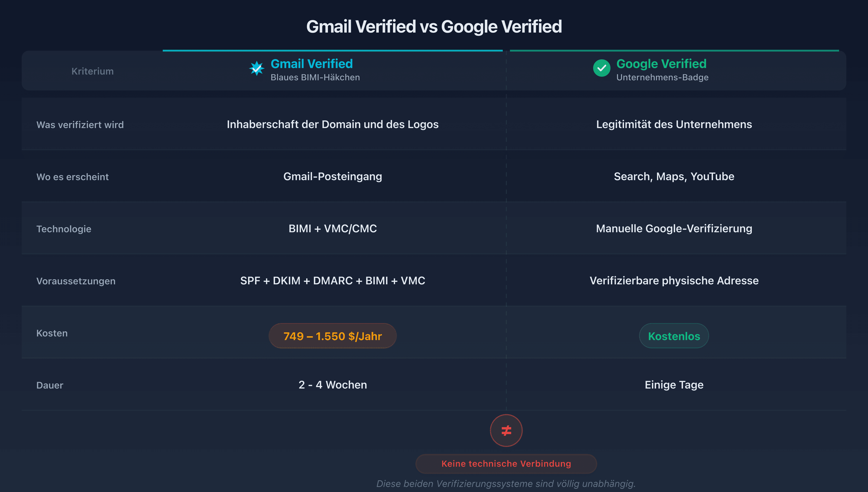
Task: Select the Gmail Verified column header
Action: coord(312,63)
